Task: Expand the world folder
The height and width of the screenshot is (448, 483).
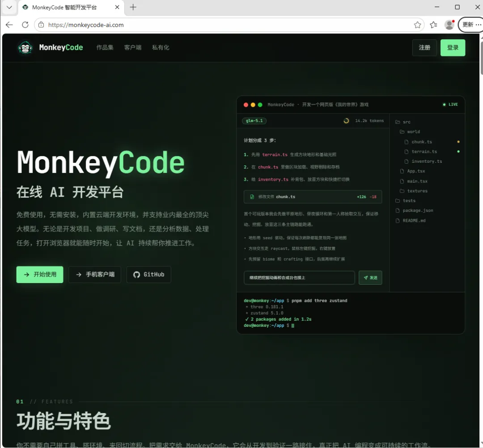Action: 410,132
